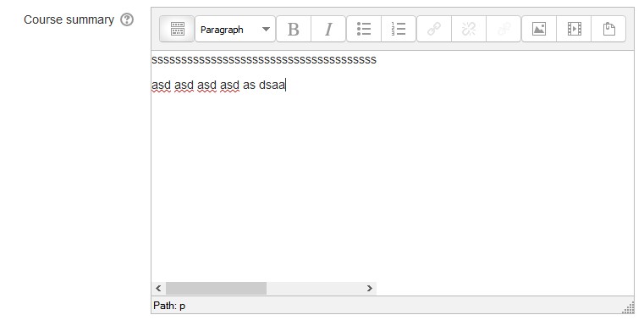Click the horizontal scrollbar left arrow
The height and width of the screenshot is (326, 644).
(158, 288)
